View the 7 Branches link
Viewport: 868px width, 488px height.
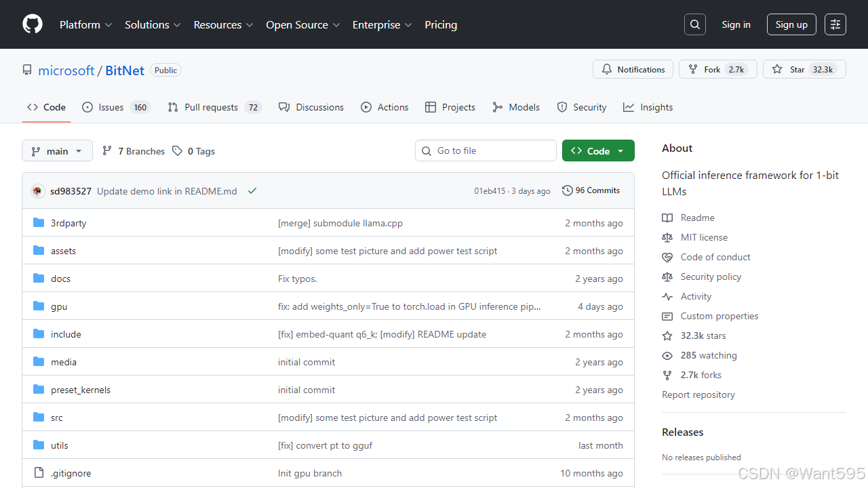tap(134, 151)
